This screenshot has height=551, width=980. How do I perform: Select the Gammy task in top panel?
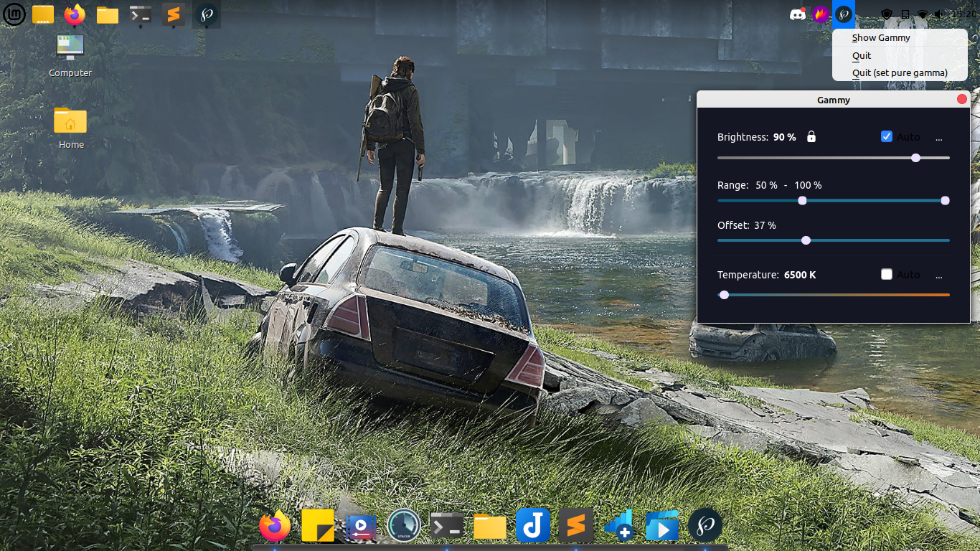coord(207,14)
